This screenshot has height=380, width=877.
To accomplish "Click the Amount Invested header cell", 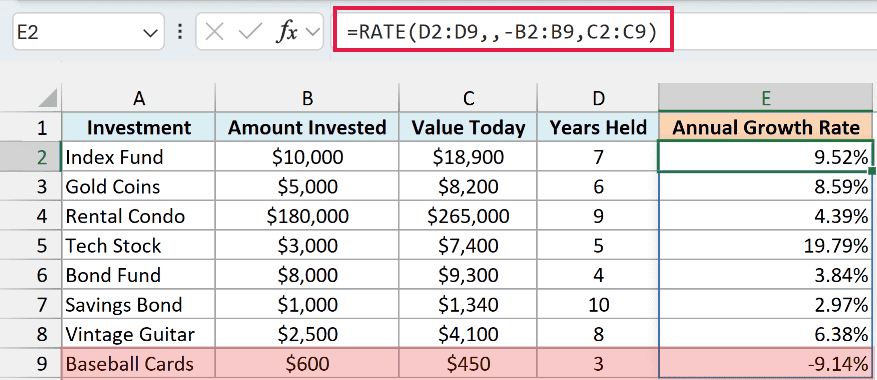I will 307,128.
